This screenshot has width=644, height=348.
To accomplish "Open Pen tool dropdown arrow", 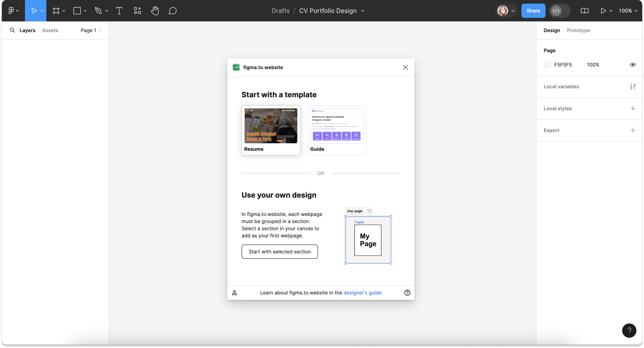I will (x=106, y=11).
